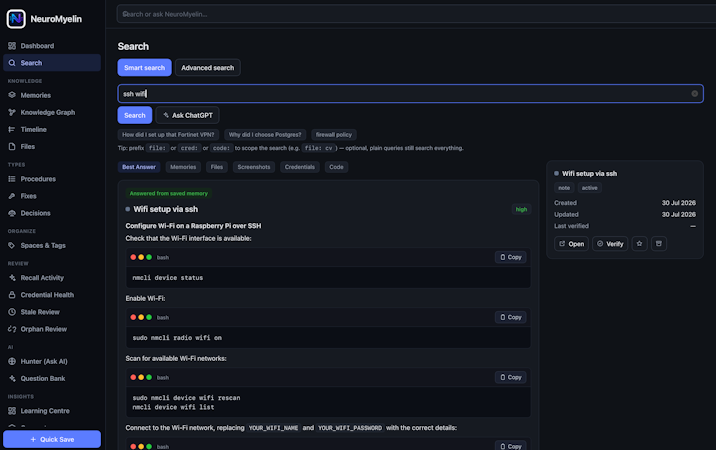Viewport: 716px width, 450px height.
Task: Click Open in the details panel
Action: coord(571,244)
